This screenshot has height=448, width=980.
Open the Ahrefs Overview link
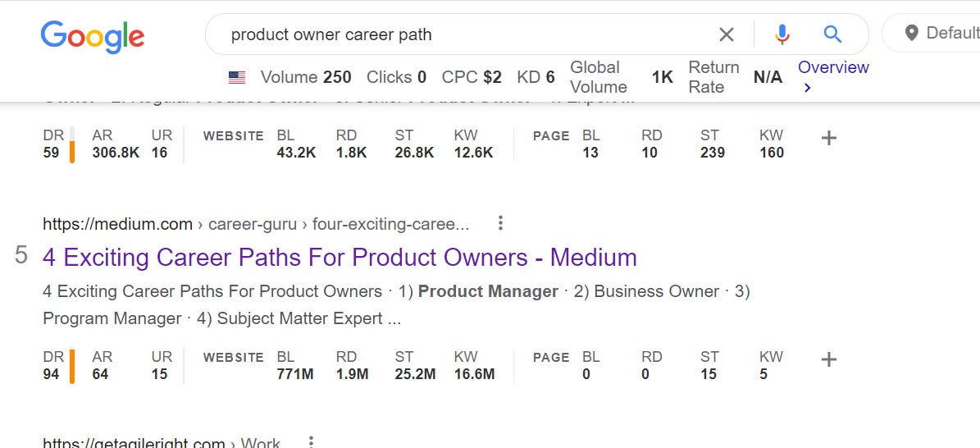pyautogui.click(x=833, y=76)
